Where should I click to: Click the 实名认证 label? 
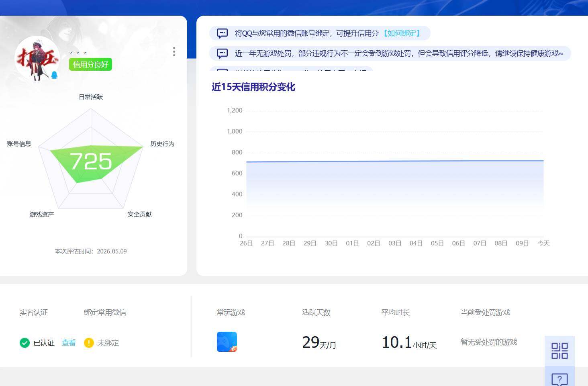coord(34,312)
